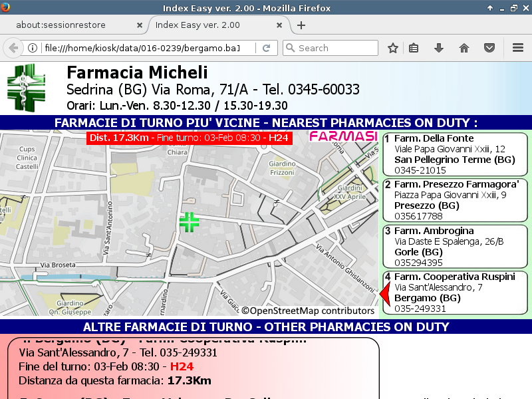The width and height of the screenshot is (532, 399).
Task: Bookmark this page with the star icon
Action: pyautogui.click(x=393, y=48)
